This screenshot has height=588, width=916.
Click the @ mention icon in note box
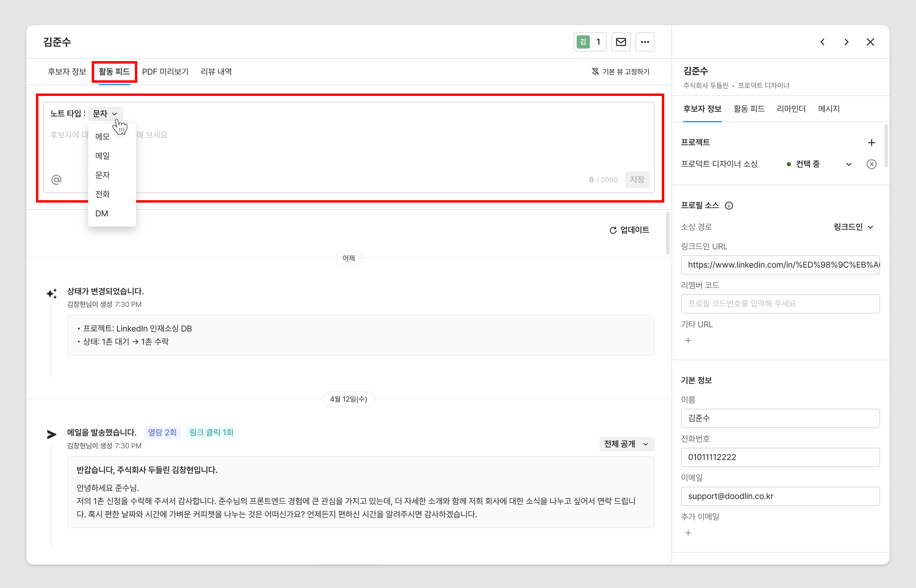tap(56, 180)
